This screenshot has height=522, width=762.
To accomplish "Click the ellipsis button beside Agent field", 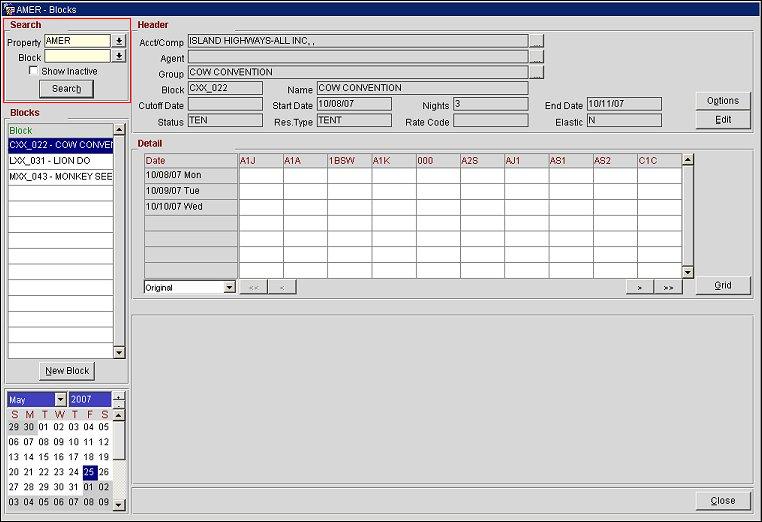I will point(537,58).
